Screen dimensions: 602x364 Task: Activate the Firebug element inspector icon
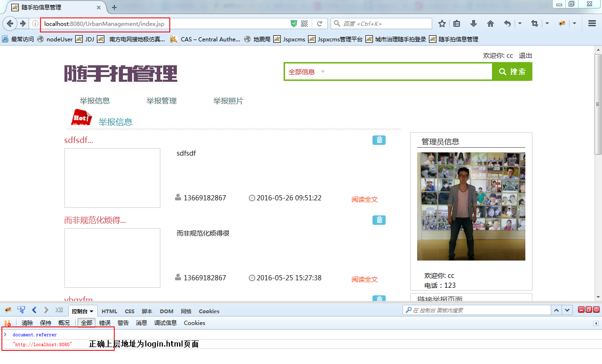click(x=21, y=310)
